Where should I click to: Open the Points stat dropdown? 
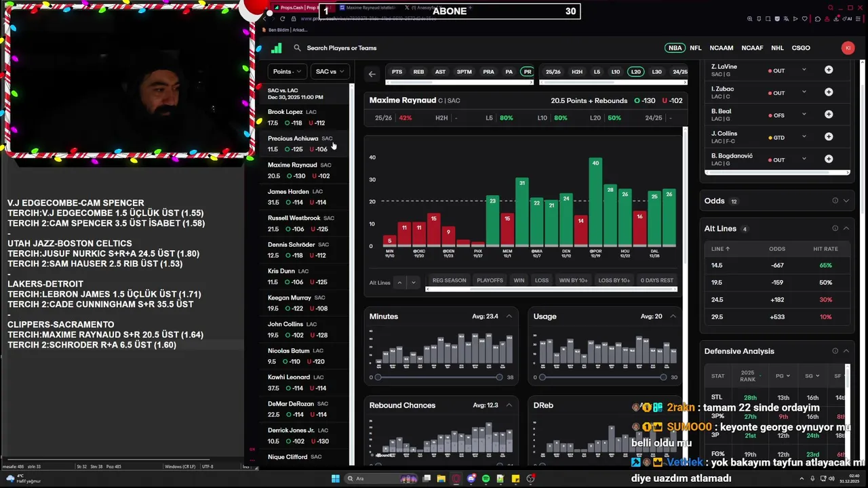tap(288, 71)
